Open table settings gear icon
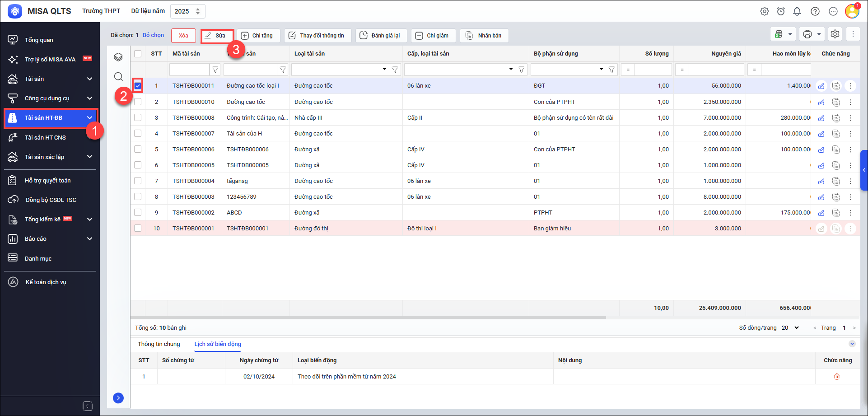The height and width of the screenshot is (416, 868). coord(835,34)
